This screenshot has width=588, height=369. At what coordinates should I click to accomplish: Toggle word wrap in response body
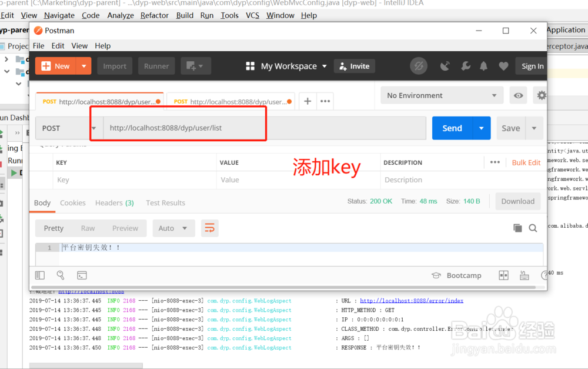pyautogui.click(x=210, y=228)
